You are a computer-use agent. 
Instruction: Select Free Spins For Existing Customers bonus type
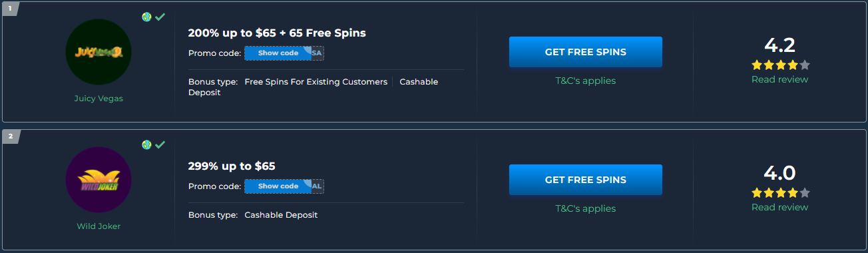(x=316, y=82)
